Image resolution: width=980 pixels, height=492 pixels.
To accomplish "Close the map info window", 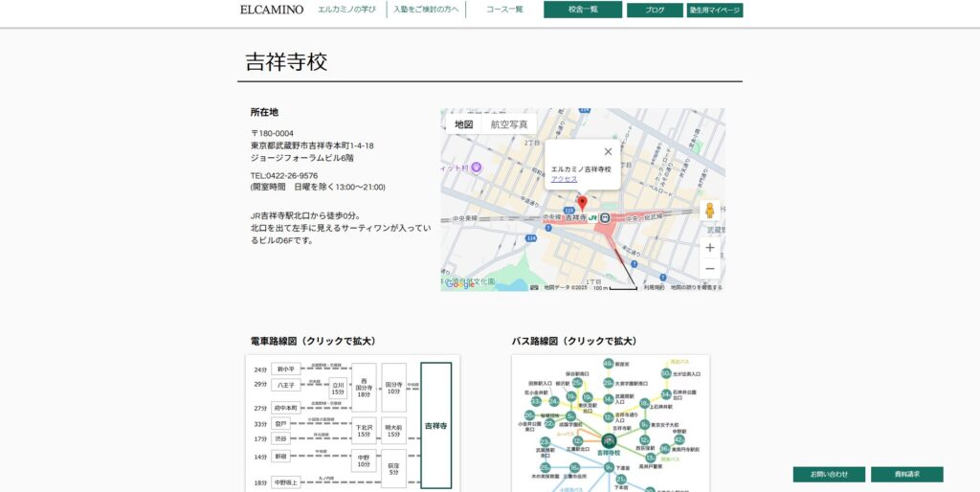I will tap(608, 151).
